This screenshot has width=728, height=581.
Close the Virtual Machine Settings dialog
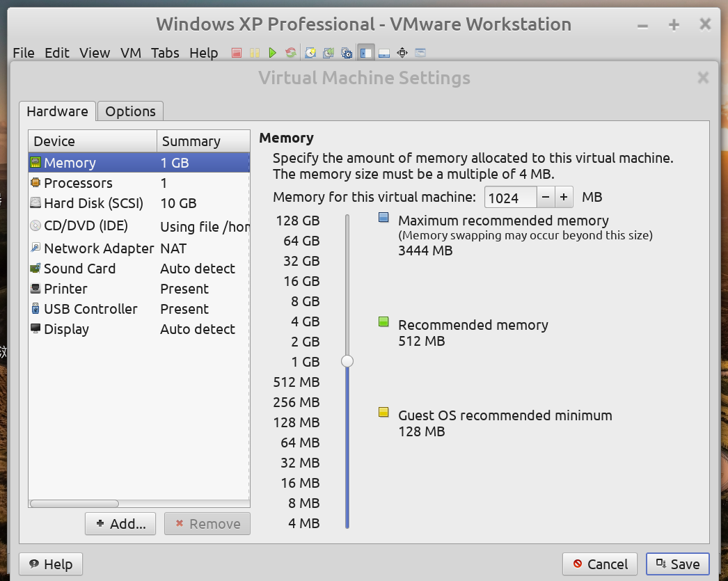(x=703, y=77)
